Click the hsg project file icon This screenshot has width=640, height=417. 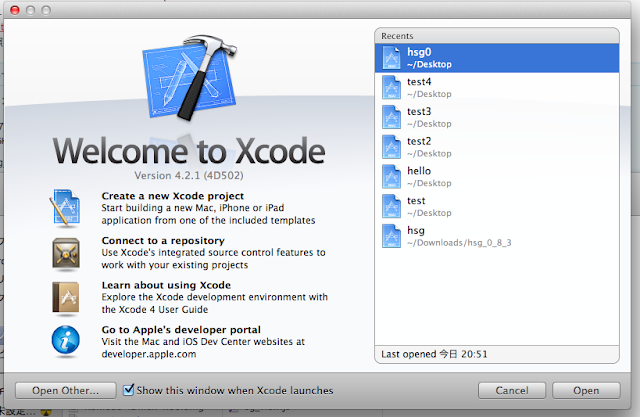391,236
